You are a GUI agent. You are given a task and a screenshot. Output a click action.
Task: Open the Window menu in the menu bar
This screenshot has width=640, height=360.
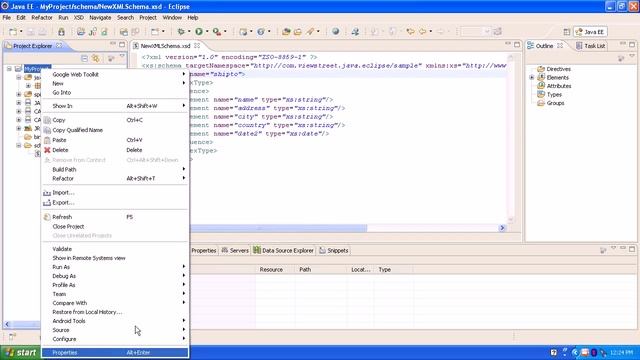coord(172,18)
